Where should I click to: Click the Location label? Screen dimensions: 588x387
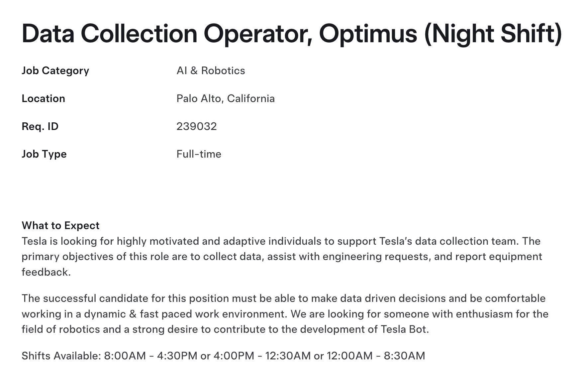[43, 98]
